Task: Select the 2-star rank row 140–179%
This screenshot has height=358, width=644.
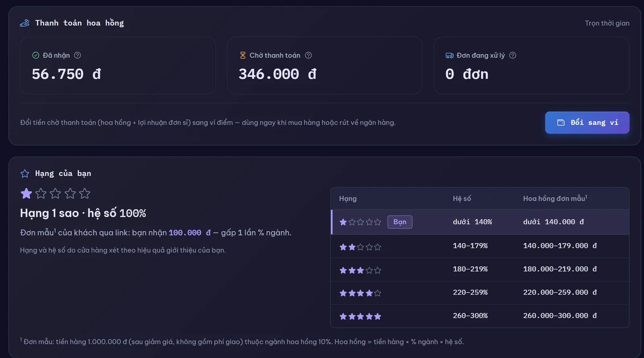Action: [480, 246]
